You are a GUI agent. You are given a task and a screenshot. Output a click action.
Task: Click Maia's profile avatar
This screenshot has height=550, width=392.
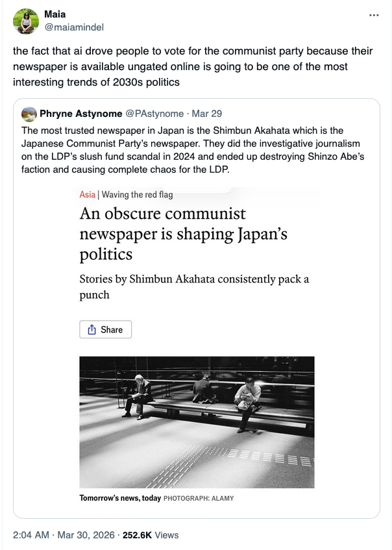[x=25, y=21]
